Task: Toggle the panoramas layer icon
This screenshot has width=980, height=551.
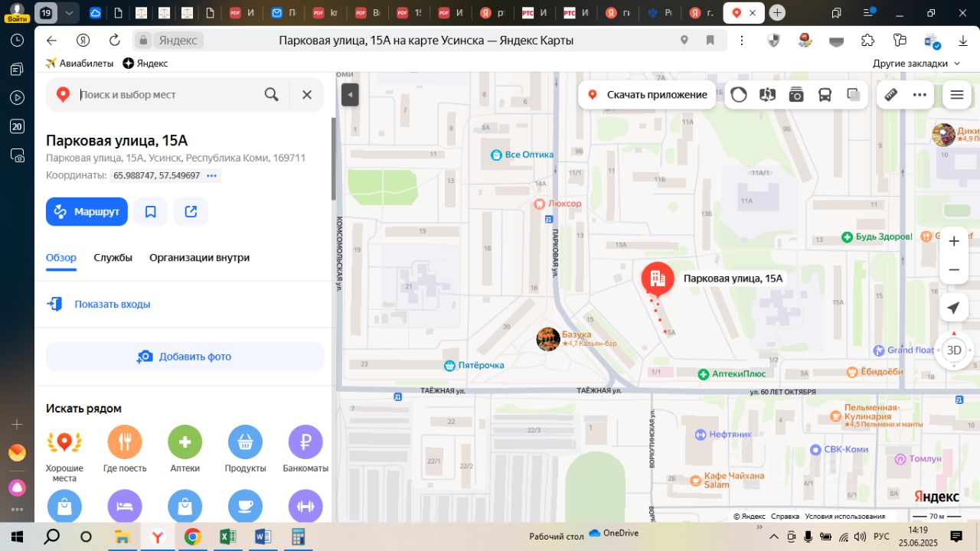Action: pyautogui.click(x=767, y=95)
